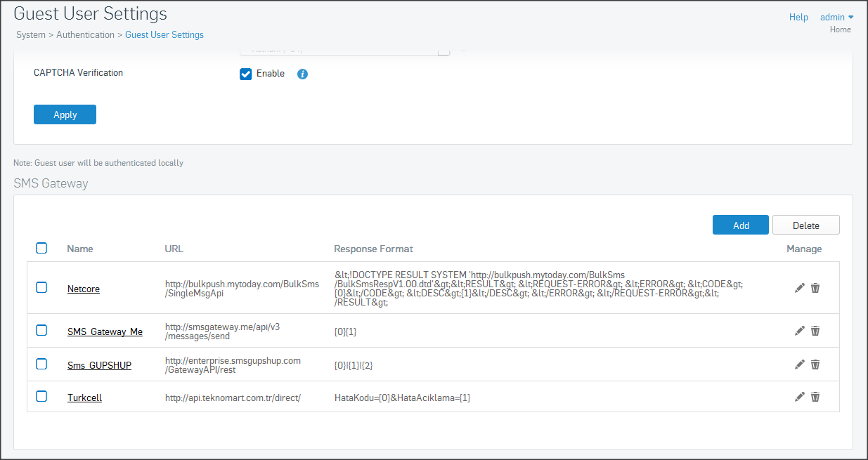Open the CAPTCHA Verification info icon
This screenshot has width=868, height=460.
click(302, 74)
